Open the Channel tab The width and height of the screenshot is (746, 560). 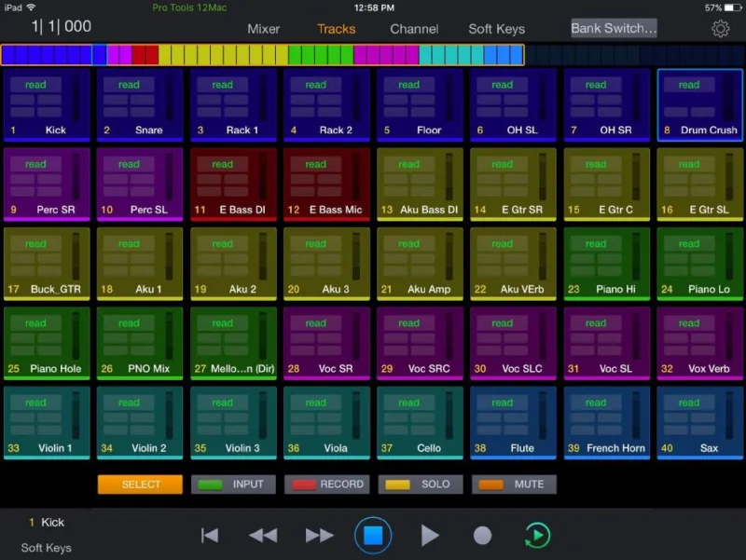(x=414, y=29)
